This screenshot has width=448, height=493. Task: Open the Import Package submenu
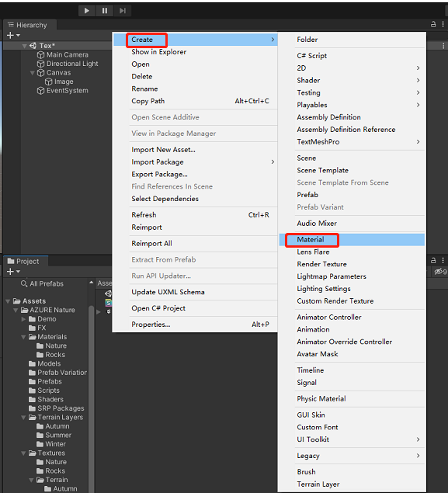195,162
